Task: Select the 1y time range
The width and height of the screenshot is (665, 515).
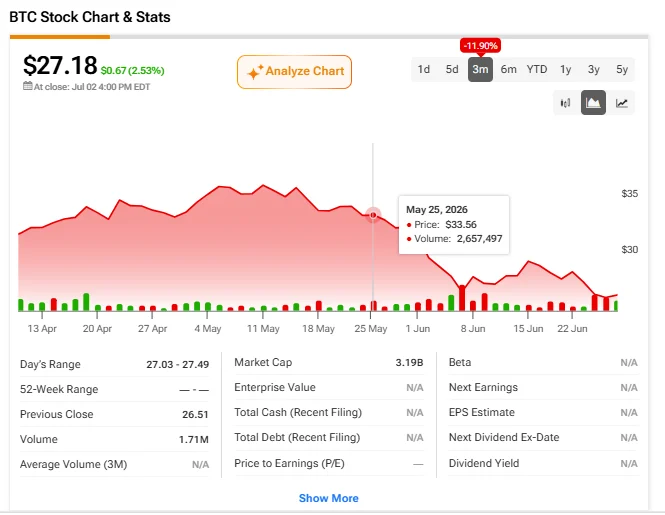Action: coord(565,69)
